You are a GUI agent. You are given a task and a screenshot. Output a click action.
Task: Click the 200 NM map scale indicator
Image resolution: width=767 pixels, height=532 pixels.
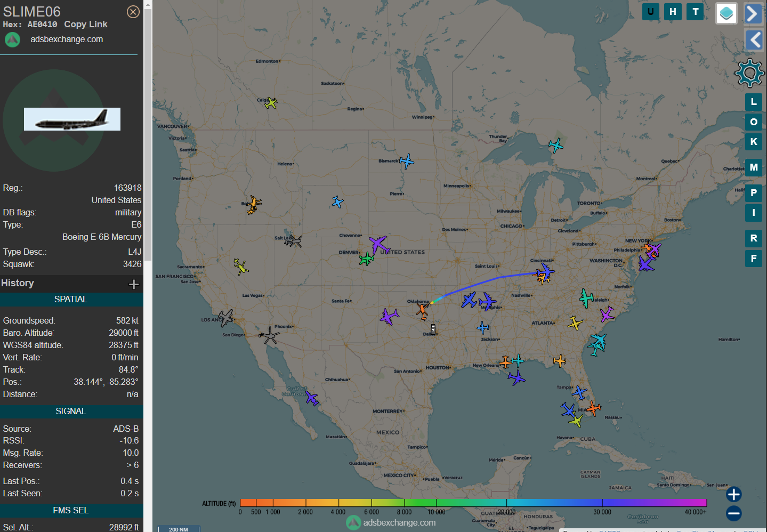(179, 529)
